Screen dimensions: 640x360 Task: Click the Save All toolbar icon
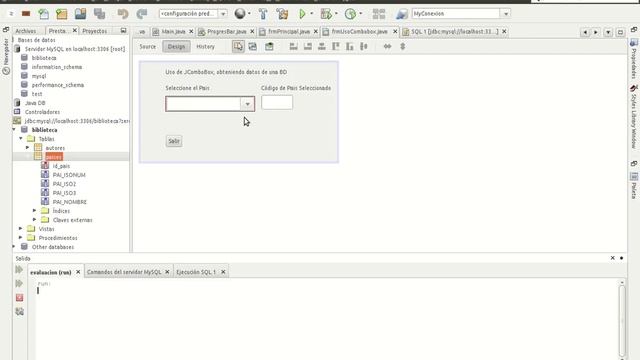(100, 14)
